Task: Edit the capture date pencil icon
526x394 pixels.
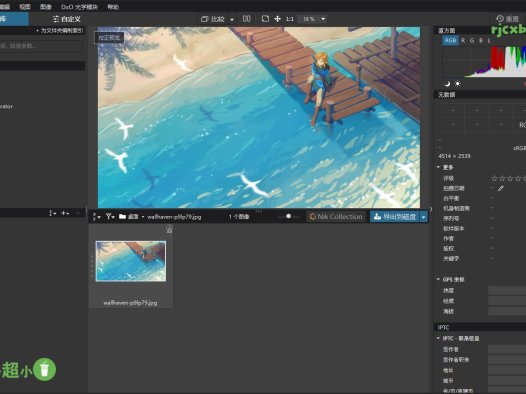Action: (x=501, y=188)
